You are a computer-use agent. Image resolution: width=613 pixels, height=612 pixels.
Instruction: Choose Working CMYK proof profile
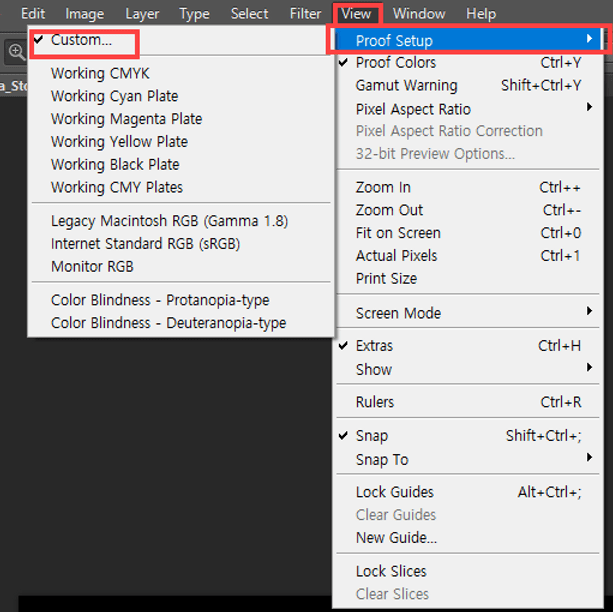coord(100,74)
